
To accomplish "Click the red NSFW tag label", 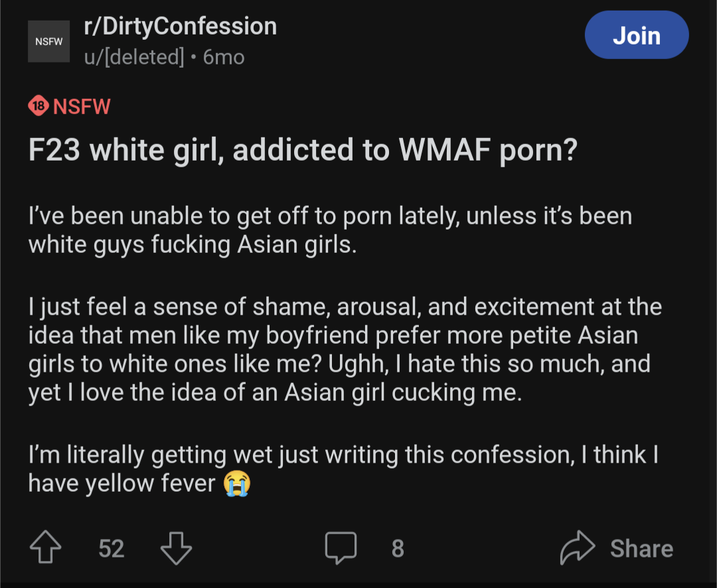I will (81, 106).
